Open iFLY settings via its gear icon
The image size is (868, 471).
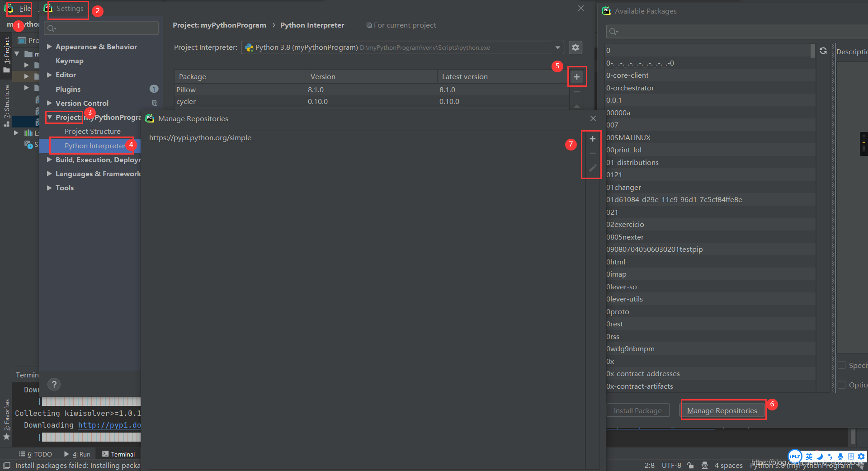coord(861,457)
